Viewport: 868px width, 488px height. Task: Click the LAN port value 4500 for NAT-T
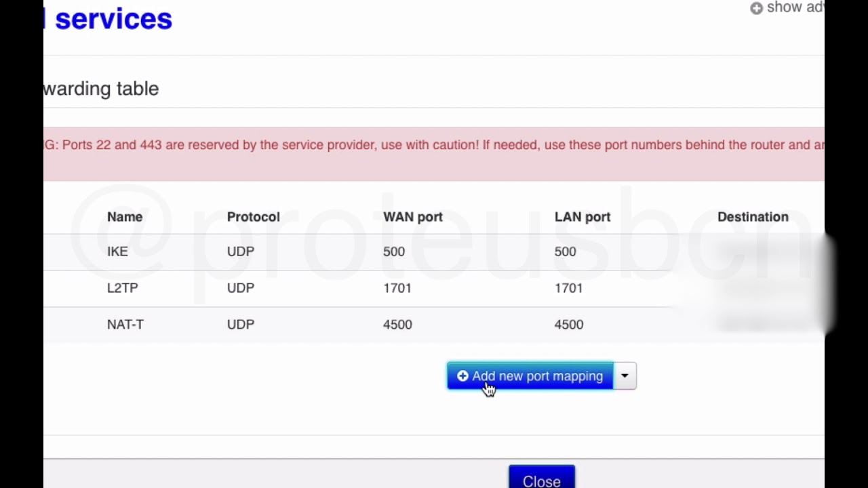568,325
